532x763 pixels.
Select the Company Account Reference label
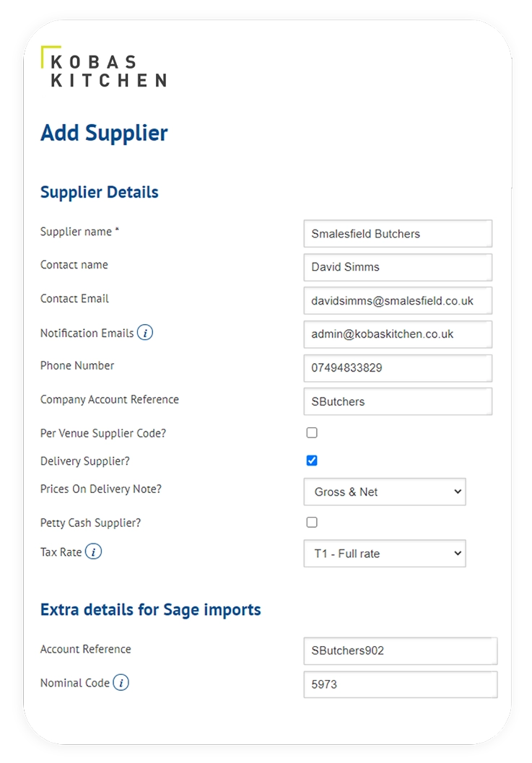pyautogui.click(x=110, y=399)
